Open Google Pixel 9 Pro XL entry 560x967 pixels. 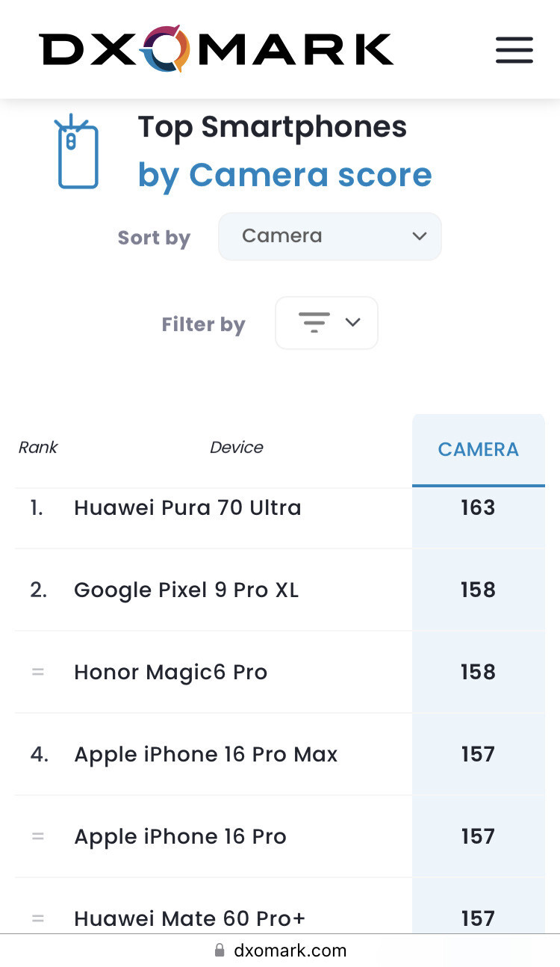click(186, 590)
